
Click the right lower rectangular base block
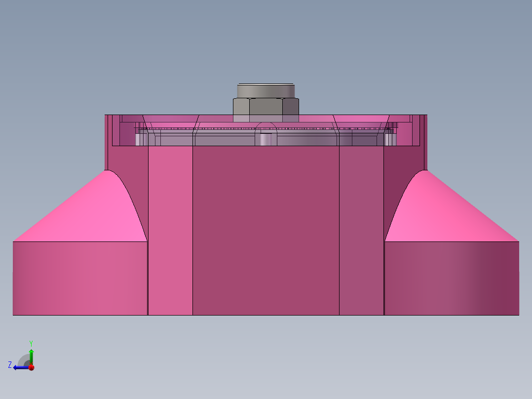(x=452, y=278)
